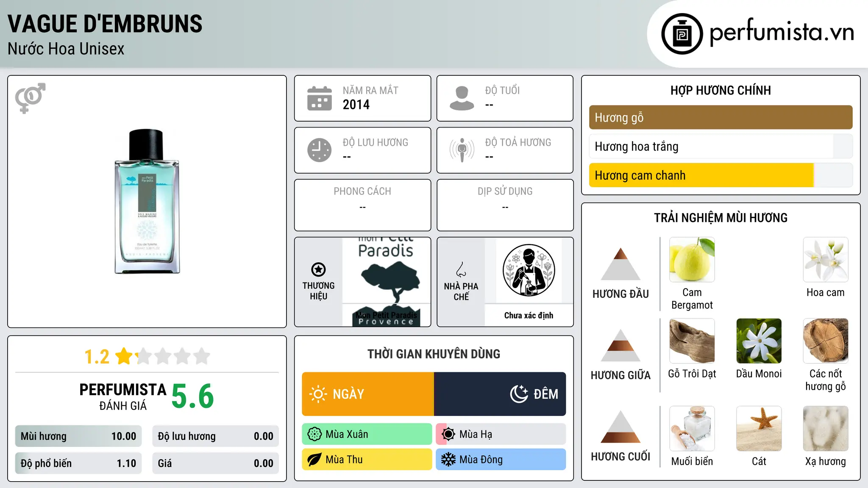Click the VAGUE D'EMBRUNS title
The width and height of the screenshot is (868, 488).
105,24
